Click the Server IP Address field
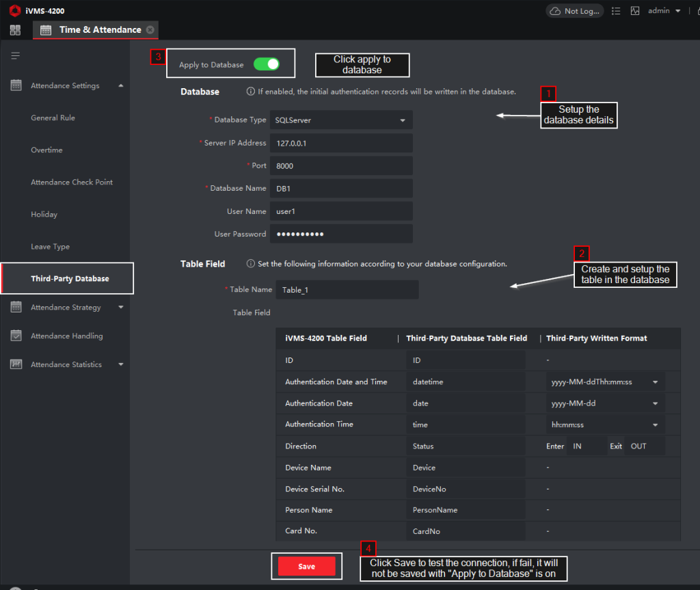Viewport: 700px width, 590px height. click(x=341, y=144)
